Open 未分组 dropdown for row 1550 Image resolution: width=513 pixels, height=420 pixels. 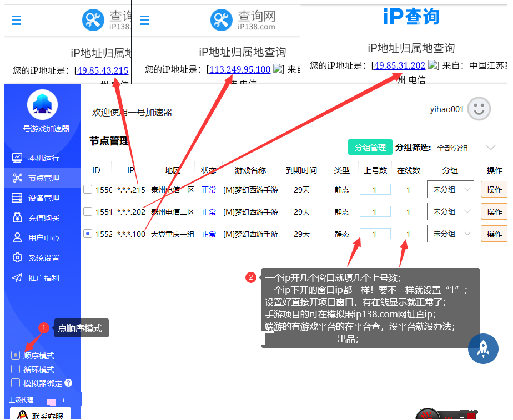450,189
